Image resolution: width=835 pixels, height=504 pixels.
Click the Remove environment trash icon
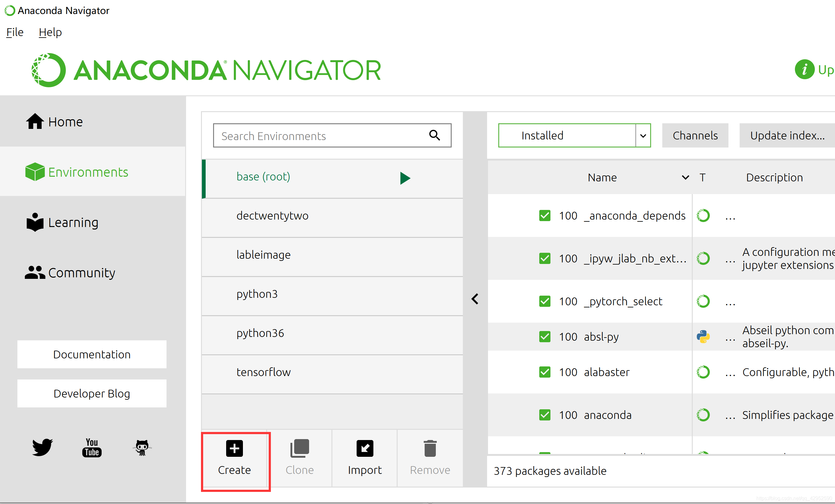click(430, 448)
